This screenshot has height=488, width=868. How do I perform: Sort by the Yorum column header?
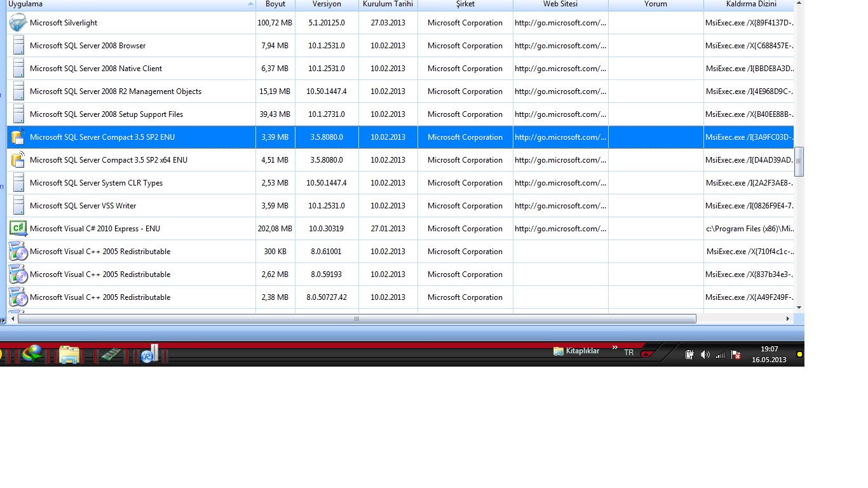pos(656,4)
